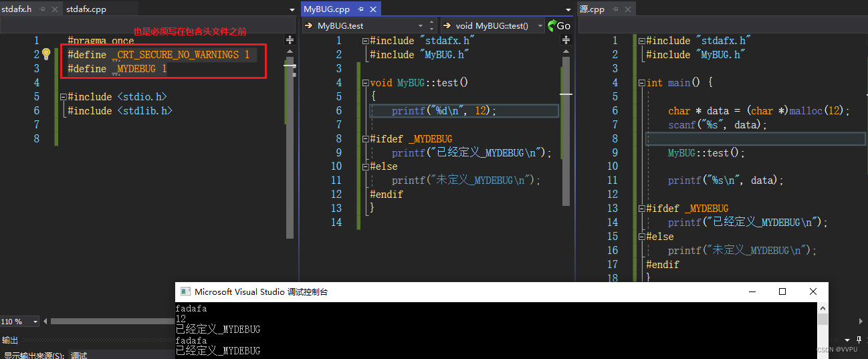Pin the MyBUG.cpp tab
The width and height of the screenshot is (868, 359).
[360, 9]
